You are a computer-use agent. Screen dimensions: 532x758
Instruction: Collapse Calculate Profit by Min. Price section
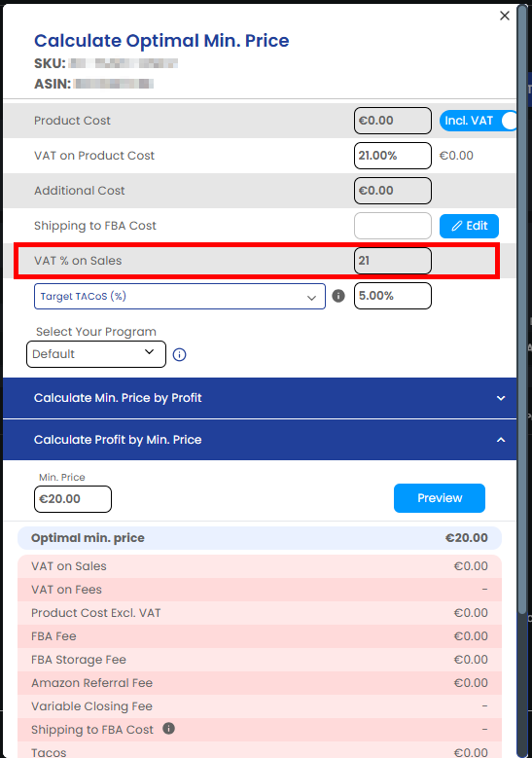coord(260,440)
